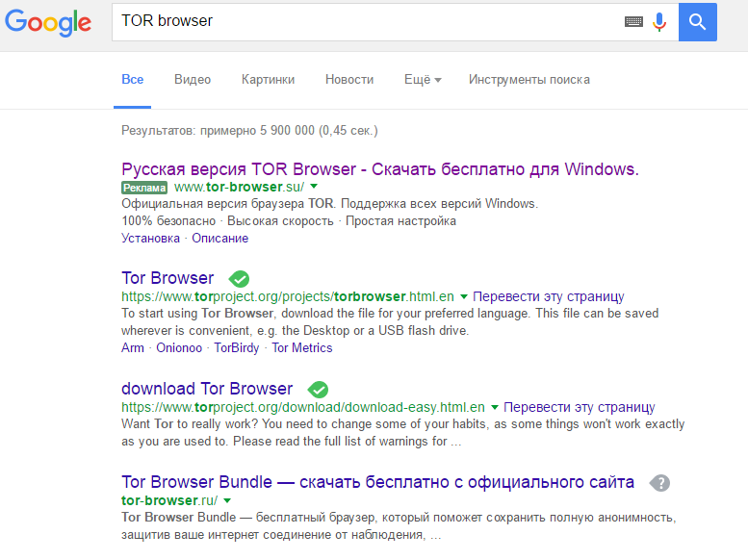Click the бесплатный браузер snippet text
The image size is (748, 560).
coord(399,526)
